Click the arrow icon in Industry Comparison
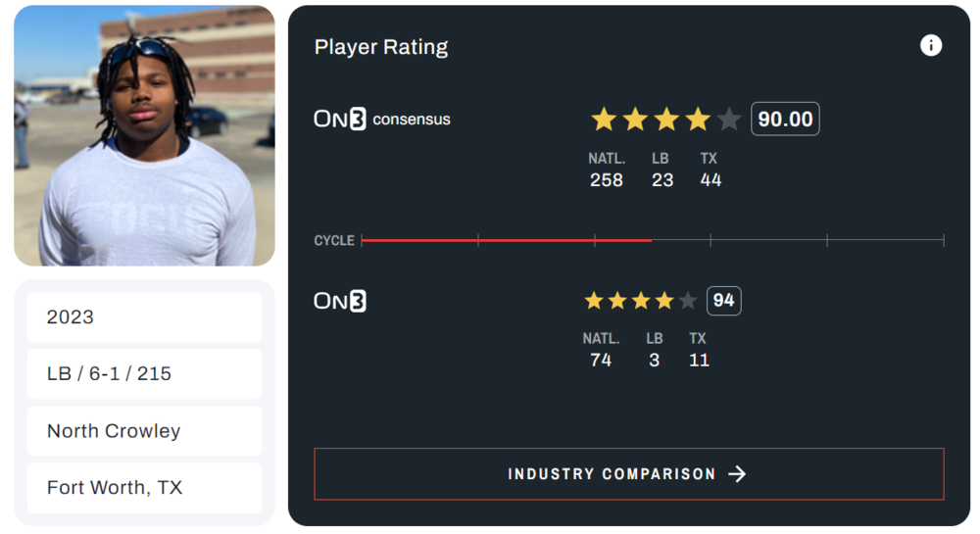Screen dimensions: 980x534 coord(737,474)
